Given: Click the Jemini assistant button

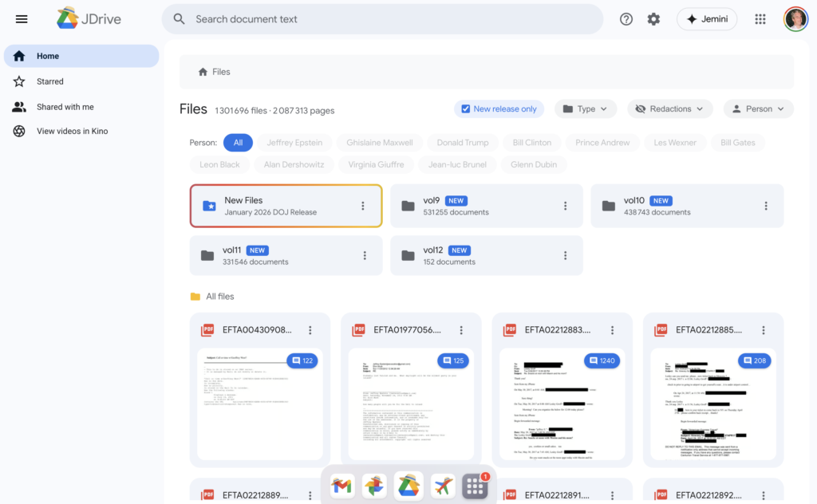Looking at the screenshot, I should (707, 19).
